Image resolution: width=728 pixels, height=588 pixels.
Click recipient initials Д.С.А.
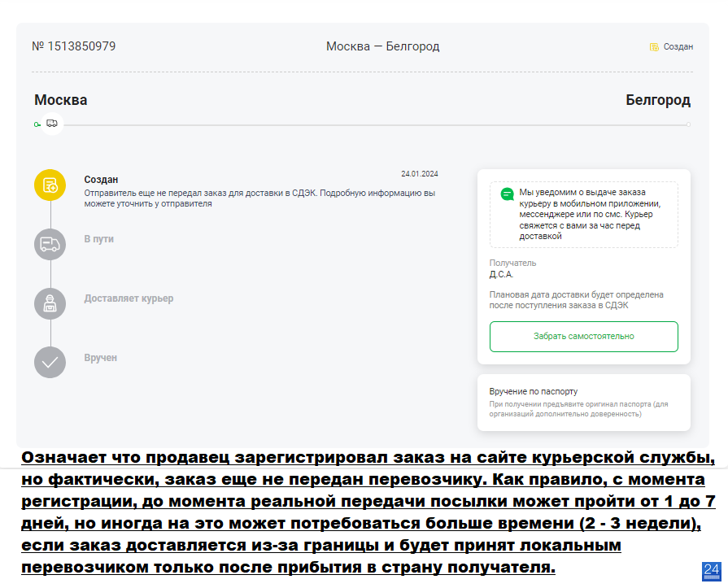tap(501, 274)
